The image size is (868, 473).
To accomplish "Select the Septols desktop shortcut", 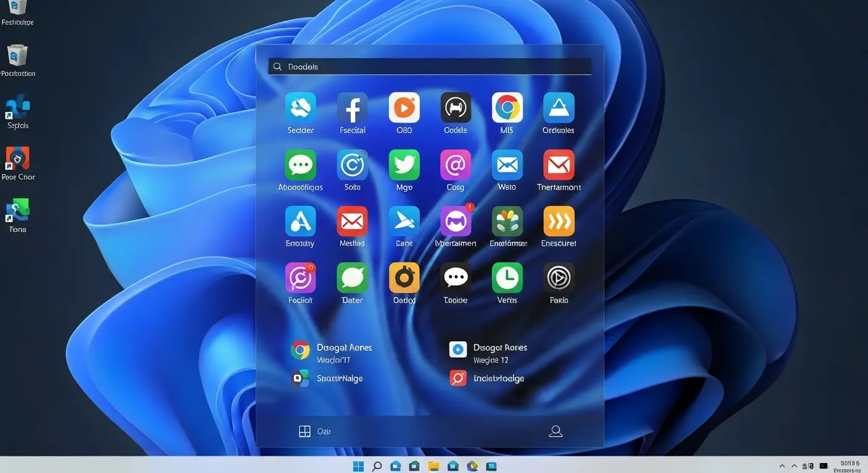I will pos(18,112).
